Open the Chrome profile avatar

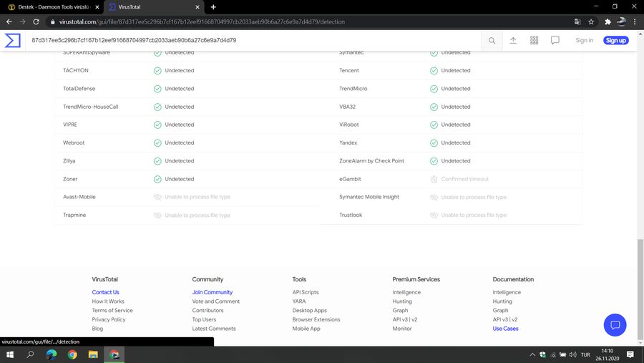[621, 21]
